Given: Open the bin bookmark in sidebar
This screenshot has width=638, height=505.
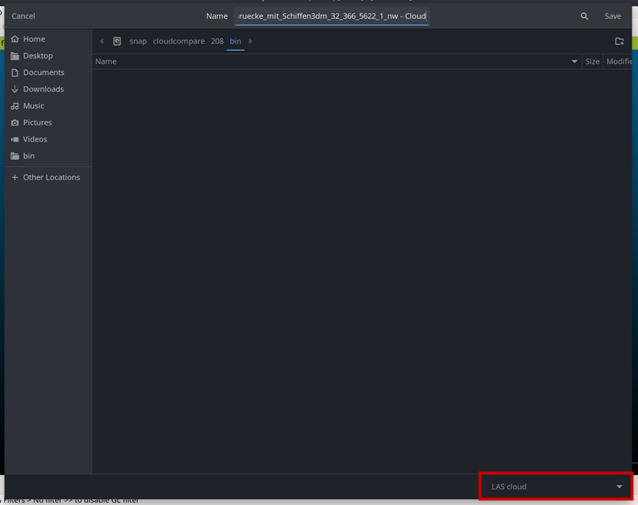Looking at the screenshot, I should (x=29, y=156).
